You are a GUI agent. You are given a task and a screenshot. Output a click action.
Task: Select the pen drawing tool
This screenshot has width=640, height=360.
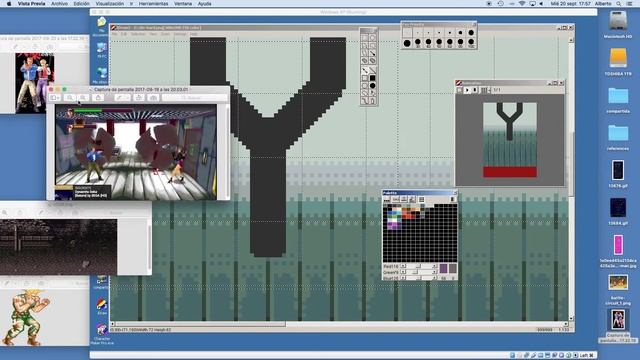pos(364,70)
